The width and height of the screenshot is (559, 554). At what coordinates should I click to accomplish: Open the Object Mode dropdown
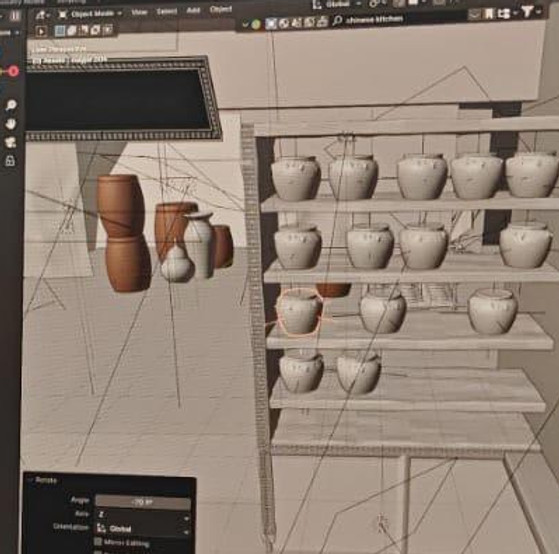pos(90,14)
